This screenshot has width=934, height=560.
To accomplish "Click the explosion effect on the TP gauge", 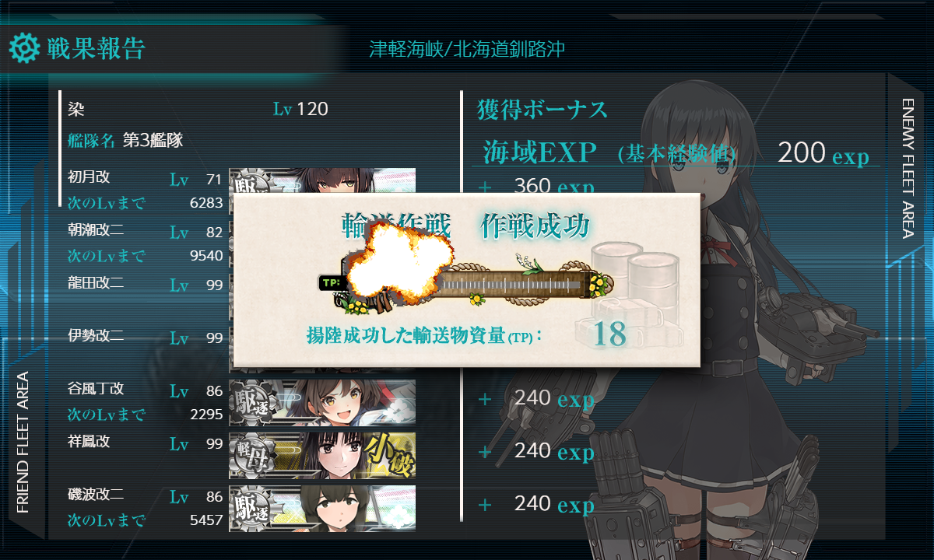I will click(392, 261).
